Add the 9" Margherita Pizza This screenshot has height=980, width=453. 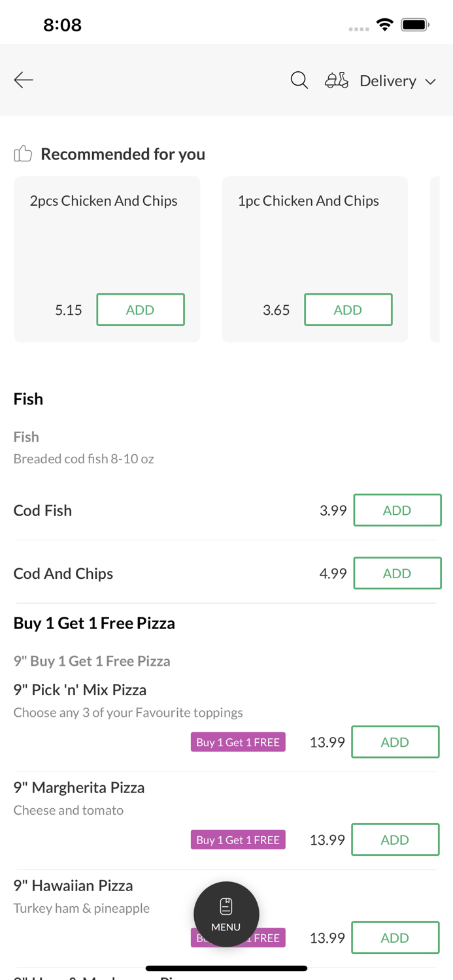click(x=395, y=840)
